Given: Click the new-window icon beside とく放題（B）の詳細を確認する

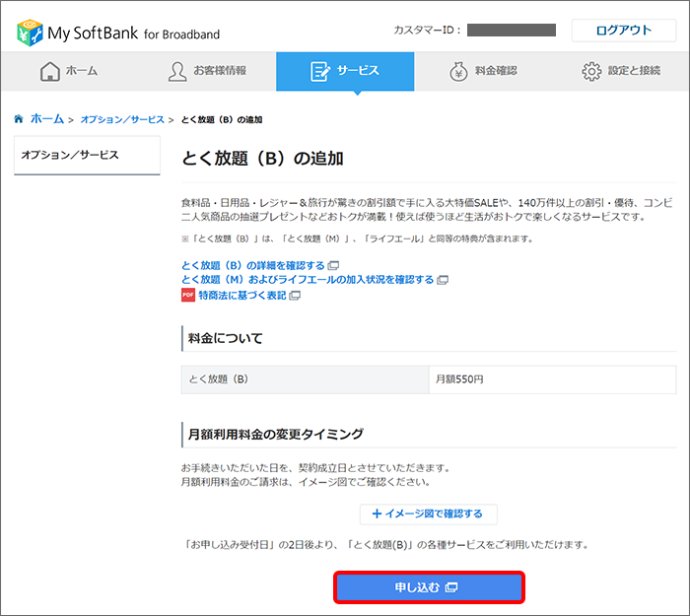Looking at the screenshot, I should point(334,265).
